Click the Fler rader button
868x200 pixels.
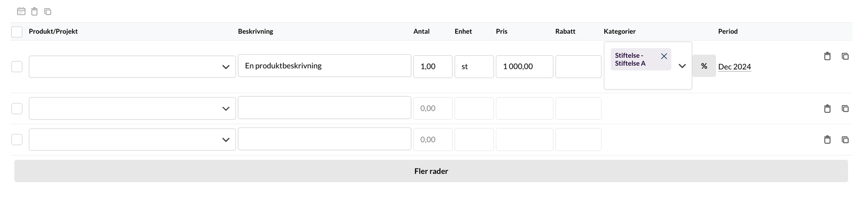pyautogui.click(x=431, y=171)
